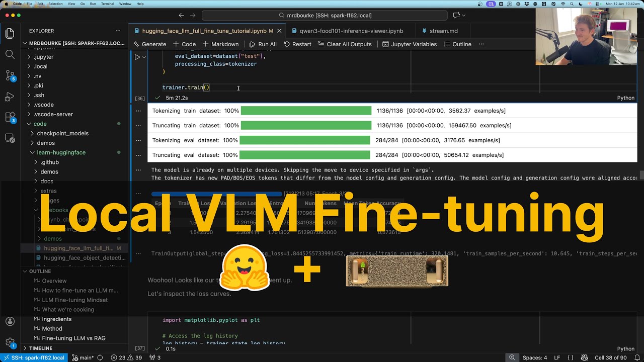Viewport: 644px width, 362px height.
Task: Click SSH: spark-ff62.local remote indicator
Action: point(34,357)
